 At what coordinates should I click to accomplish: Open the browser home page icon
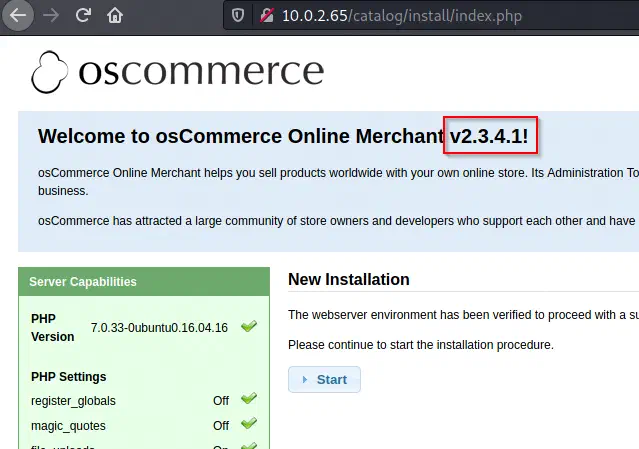pyautogui.click(x=115, y=15)
